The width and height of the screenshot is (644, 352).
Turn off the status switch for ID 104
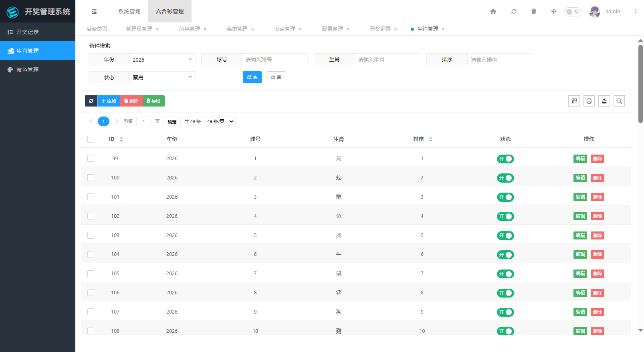pos(505,255)
